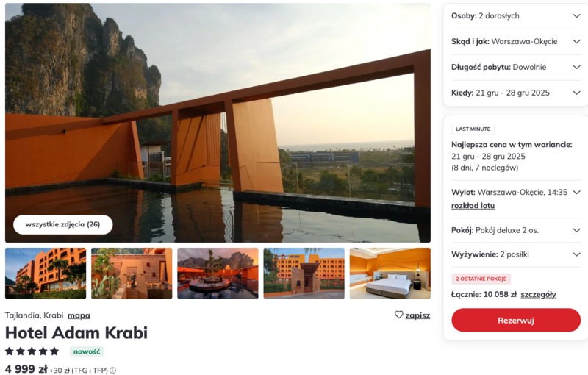Open wszystkie zdjęcia (26) gallery button

coord(63,224)
